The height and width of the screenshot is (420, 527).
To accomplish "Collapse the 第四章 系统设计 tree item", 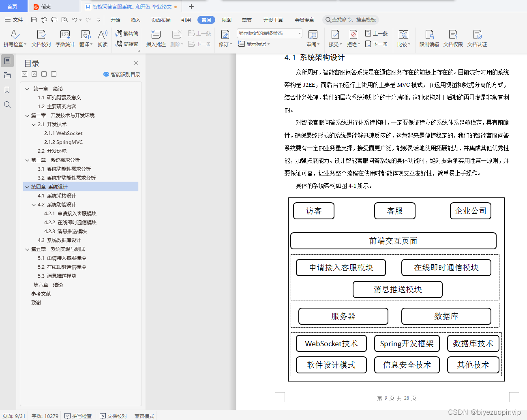I will (x=27, y=186).
